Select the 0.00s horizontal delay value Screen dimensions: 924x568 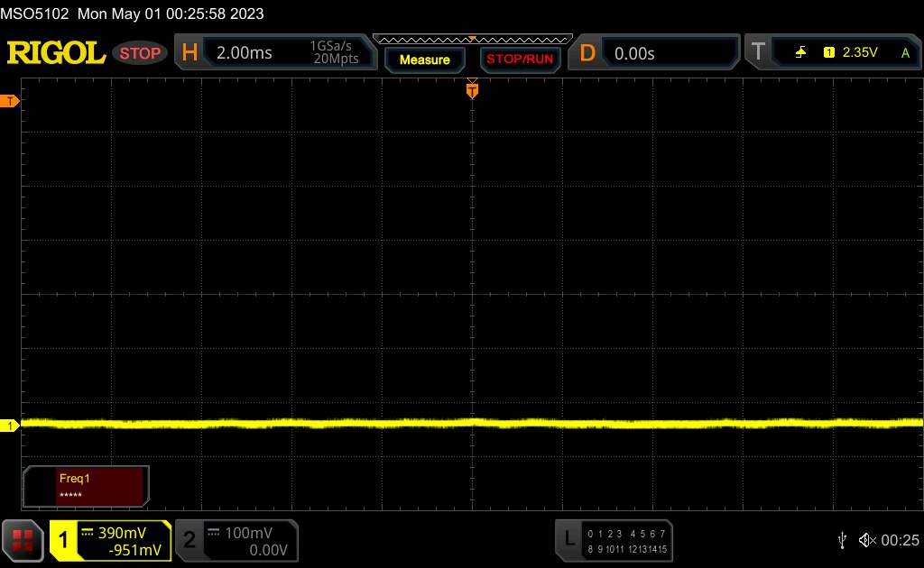pos(634,53)
